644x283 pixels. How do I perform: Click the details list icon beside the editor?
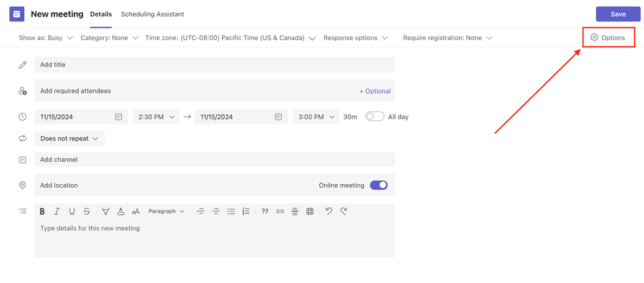(x=23, y=211)
